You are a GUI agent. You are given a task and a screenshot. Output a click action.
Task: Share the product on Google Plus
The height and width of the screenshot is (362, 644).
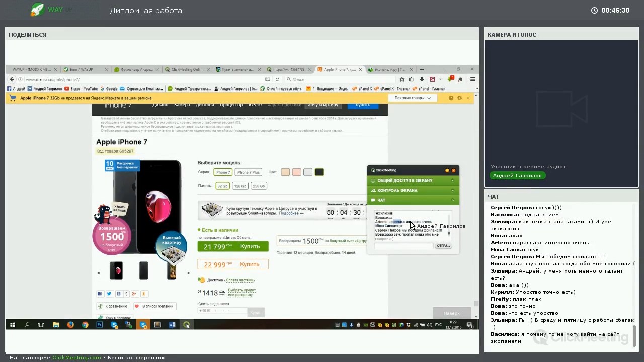coord(135,294)
